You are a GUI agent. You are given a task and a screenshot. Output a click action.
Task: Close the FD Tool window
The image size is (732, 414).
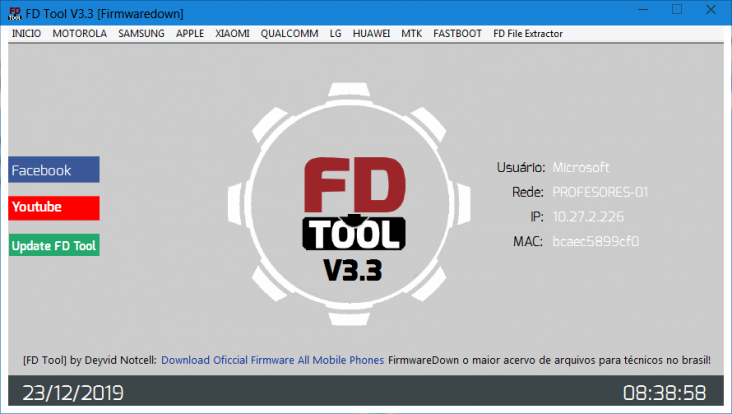click(711, 10)
